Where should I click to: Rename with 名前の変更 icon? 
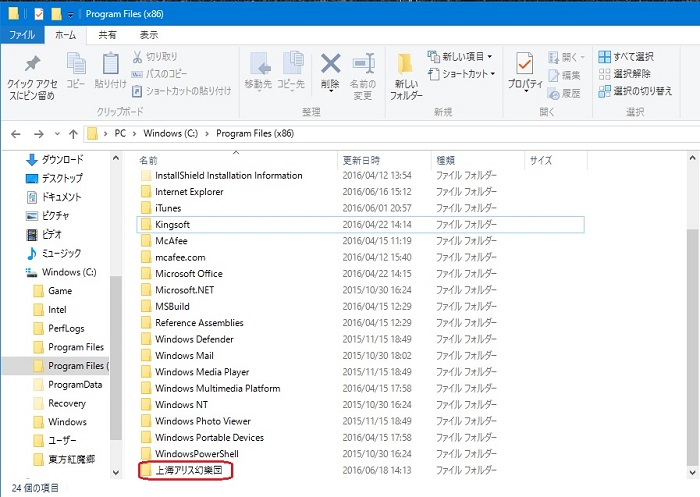coord(363,76)
